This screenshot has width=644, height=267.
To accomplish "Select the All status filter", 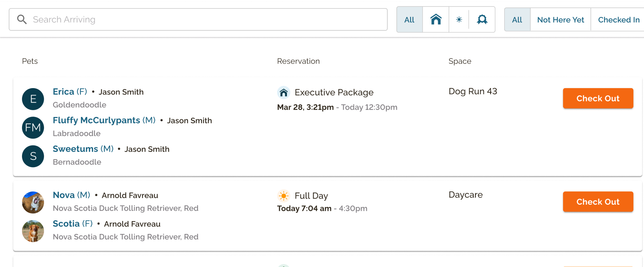I will pos(517,19).
